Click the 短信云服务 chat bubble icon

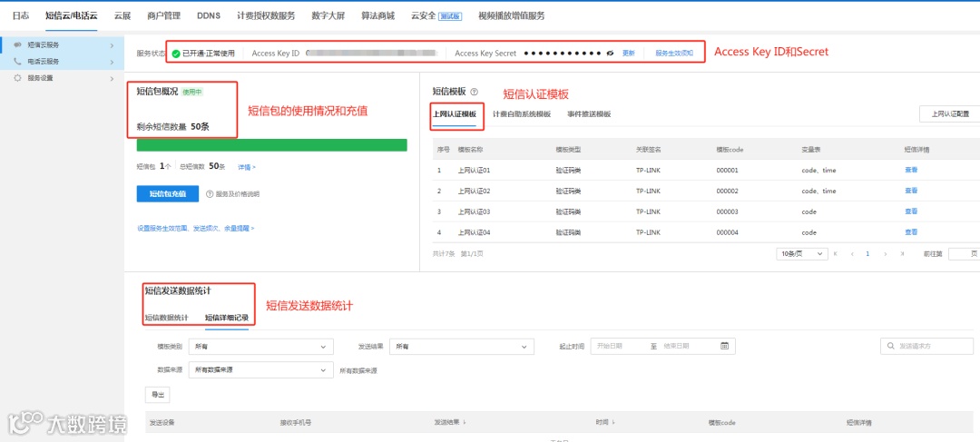pyautogui.click(x=17, y=45)
